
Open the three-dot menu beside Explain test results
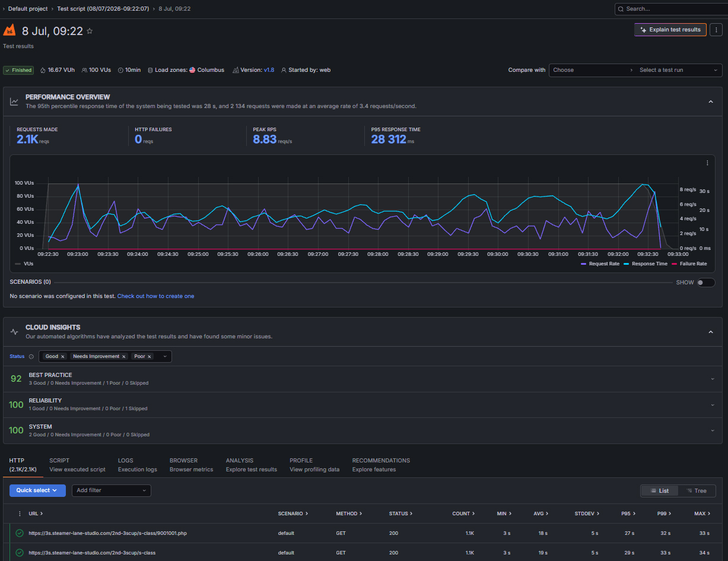click(x=716, y=30)
